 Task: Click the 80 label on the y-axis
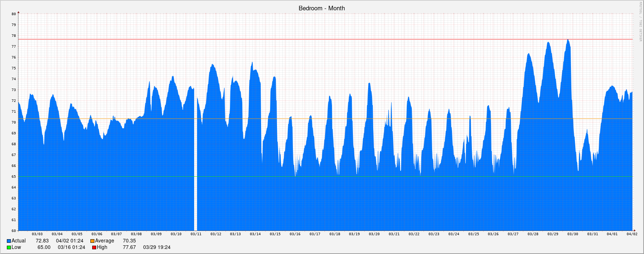[14, 14]
